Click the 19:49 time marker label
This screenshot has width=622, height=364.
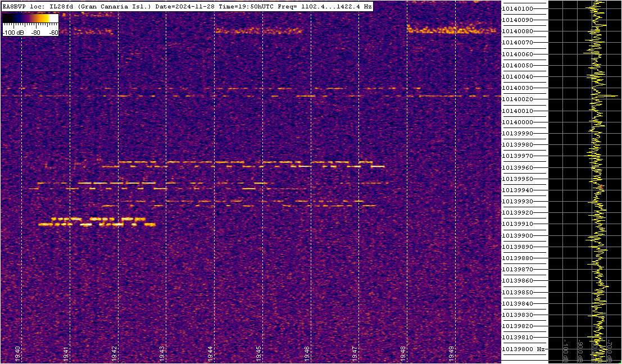[451, 353]
